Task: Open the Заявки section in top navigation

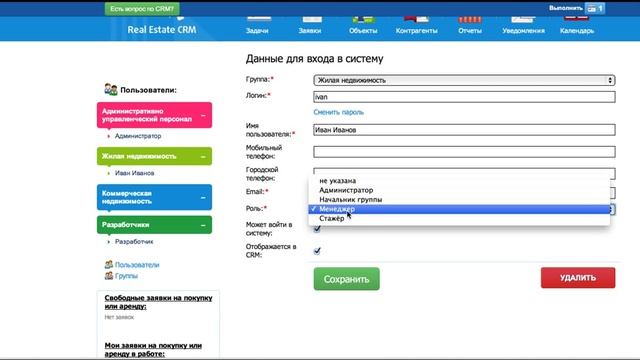Action: point(310,25)
